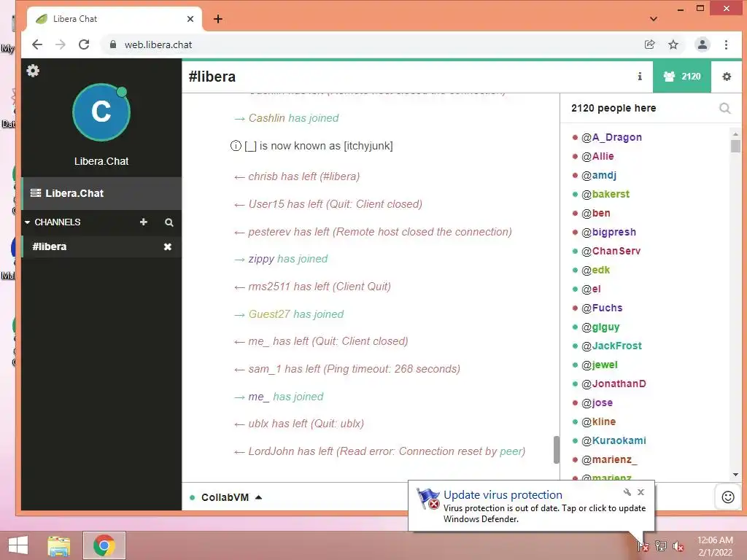
Task: Bookmark this page with star icon
Action: [673, 44]
